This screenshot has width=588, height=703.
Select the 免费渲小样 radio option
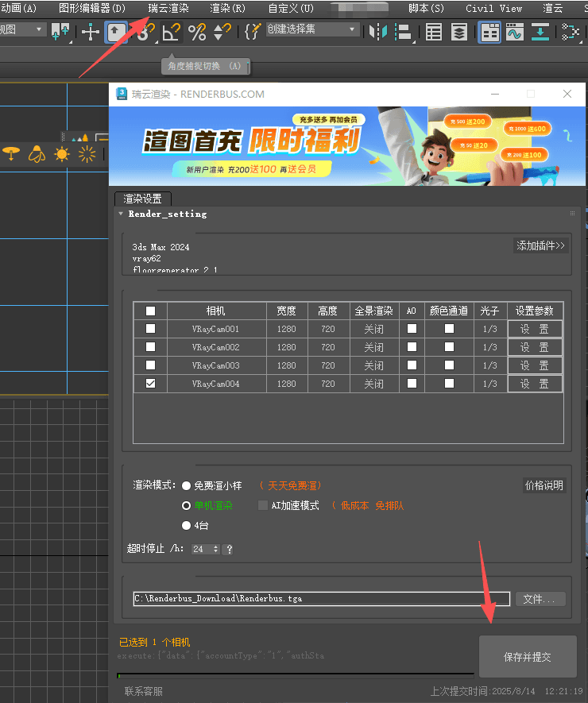coord(186,486)
